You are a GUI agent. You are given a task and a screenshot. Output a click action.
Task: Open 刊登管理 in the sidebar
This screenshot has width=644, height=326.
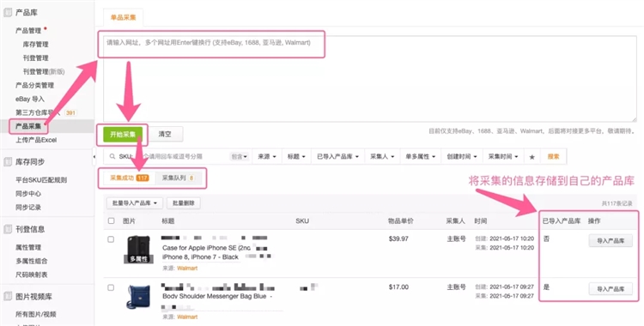pos(36,57)
